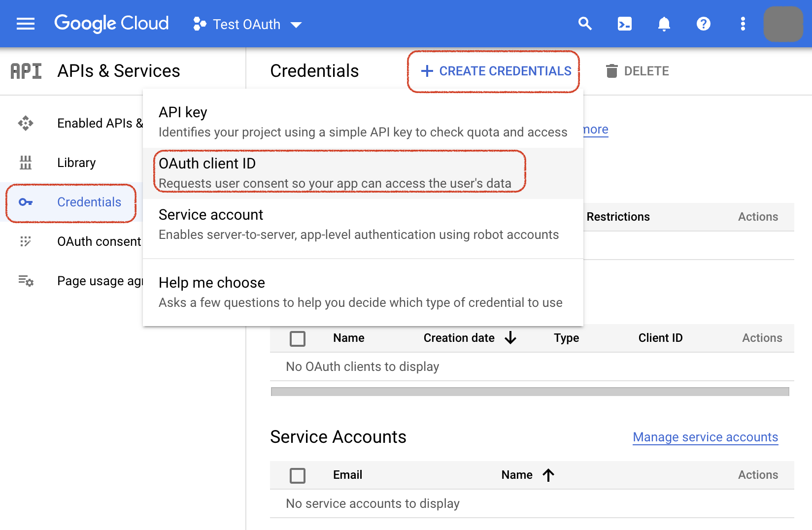Click the Service Accounts section heading

click(x=338, y=437)
